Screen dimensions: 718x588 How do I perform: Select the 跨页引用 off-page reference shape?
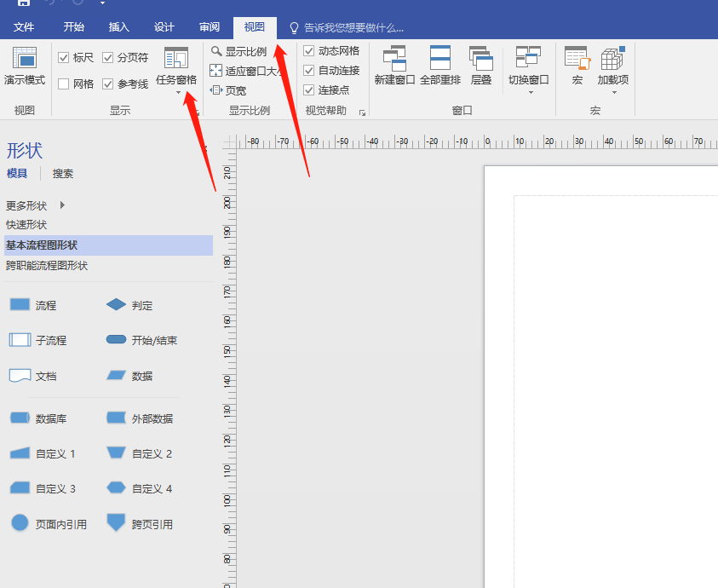point(116,523)
